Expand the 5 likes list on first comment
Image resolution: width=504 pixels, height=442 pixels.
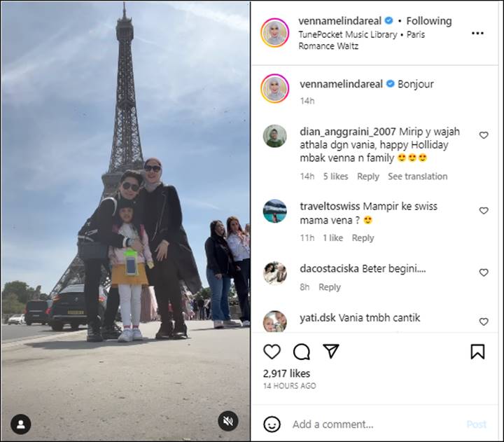(335, 177)
